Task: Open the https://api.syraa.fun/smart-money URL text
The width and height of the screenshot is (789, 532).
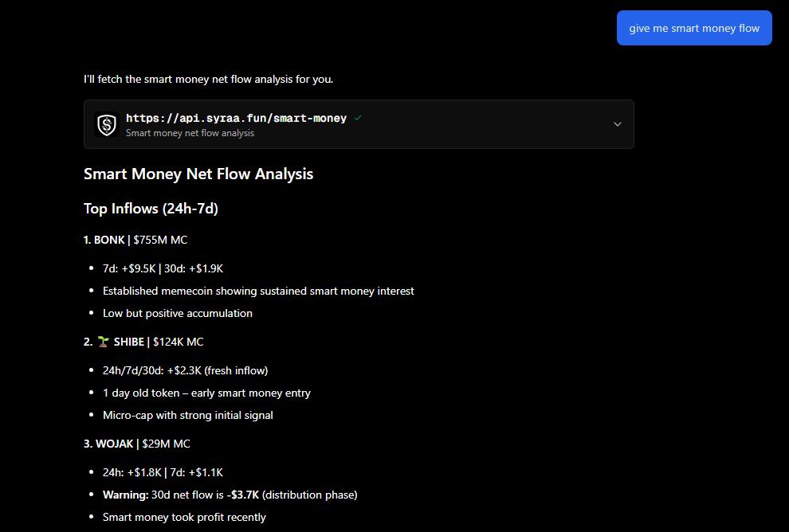Action: coord(236,118)
